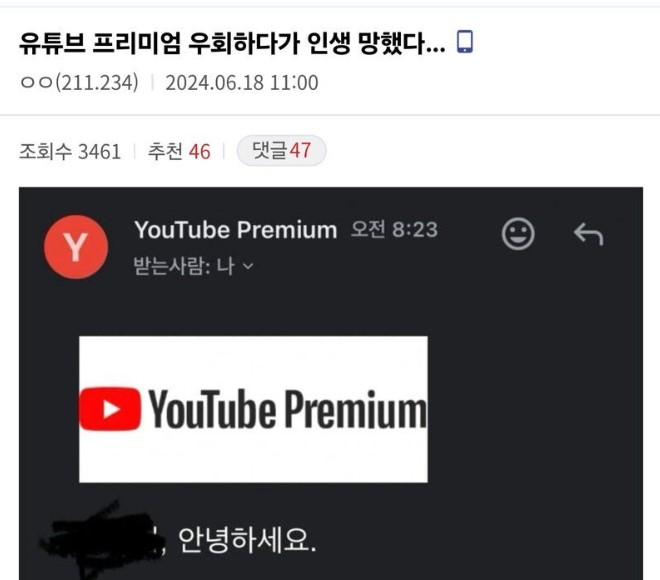Click the mobile phone icon beside the title
This screenshot has width=660, height=580.
coord(465,42)
